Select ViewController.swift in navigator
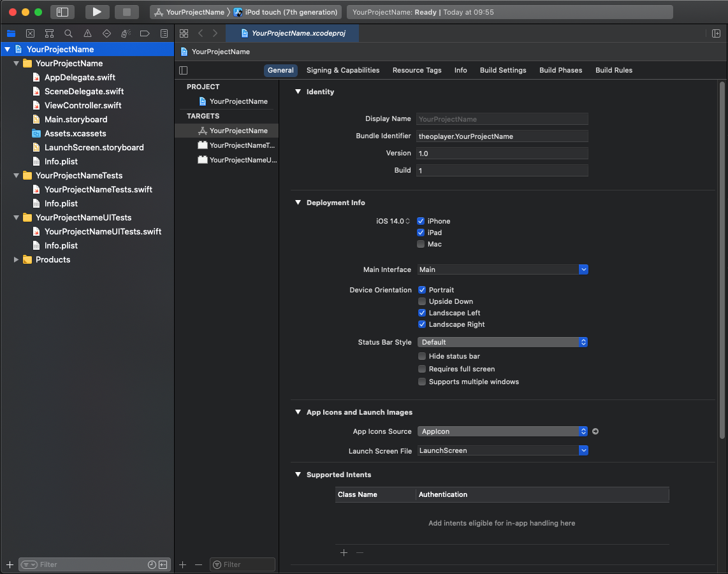The image size is (728, 574). 83,105
